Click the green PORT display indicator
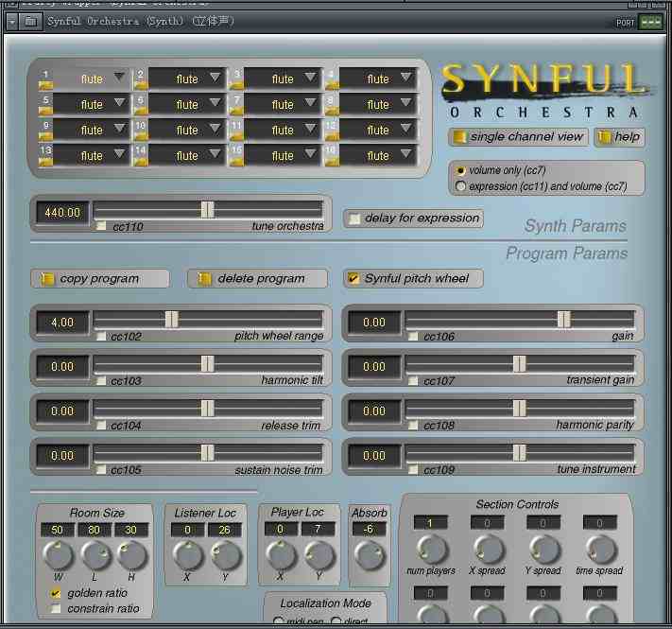This screenshot has width=672, height=629. pos(650,22)
